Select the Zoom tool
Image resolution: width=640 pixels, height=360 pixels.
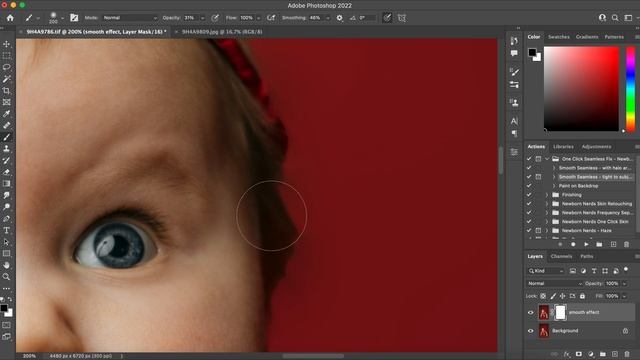tap(7, 277)
